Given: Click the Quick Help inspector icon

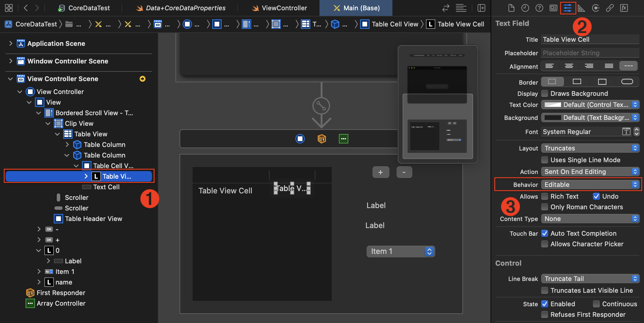Looking at the screenshot, I should (x=539, y=8).
